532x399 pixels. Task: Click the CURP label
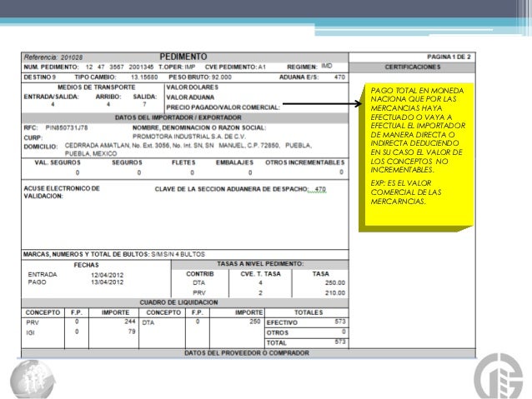[x=33, y=138]
